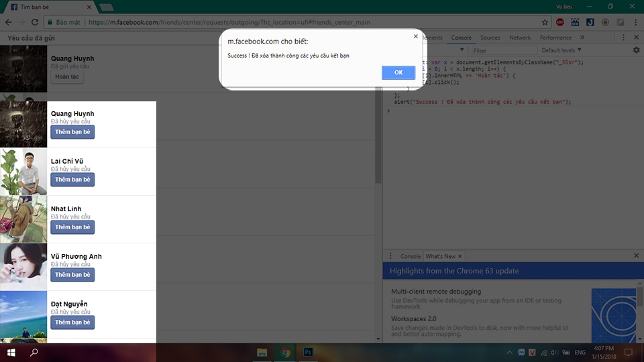Open the gray pin extension icon

pos(621,22)
